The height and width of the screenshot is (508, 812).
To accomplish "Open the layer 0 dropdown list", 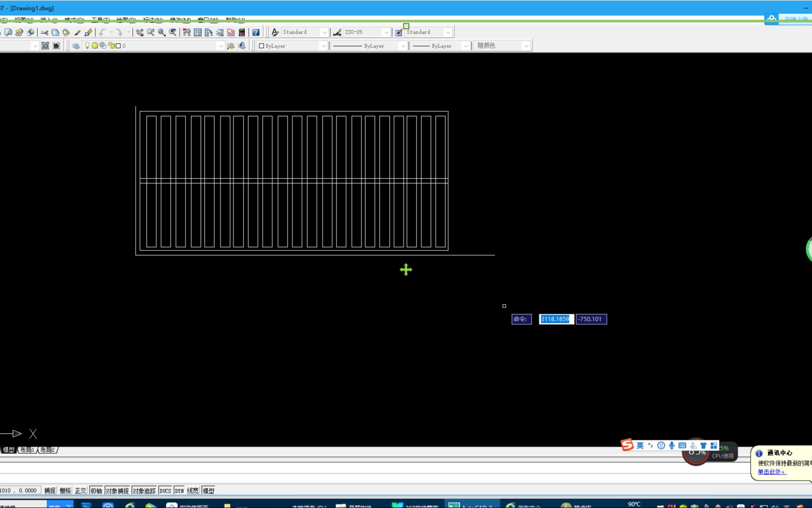I will [x=220, y=46].
